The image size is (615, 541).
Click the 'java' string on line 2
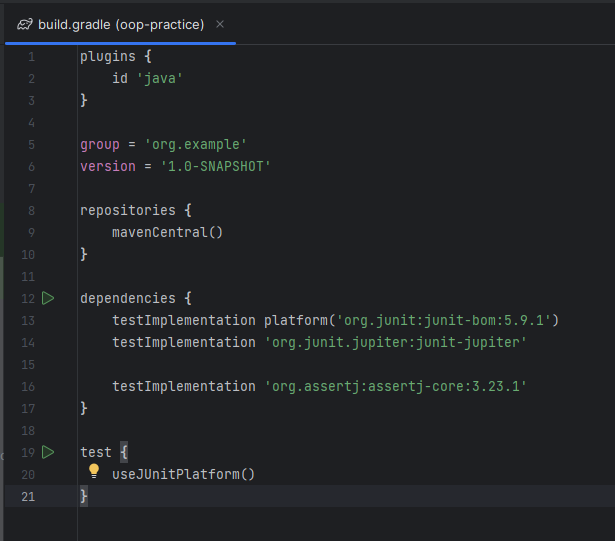(x=160, y=78)
